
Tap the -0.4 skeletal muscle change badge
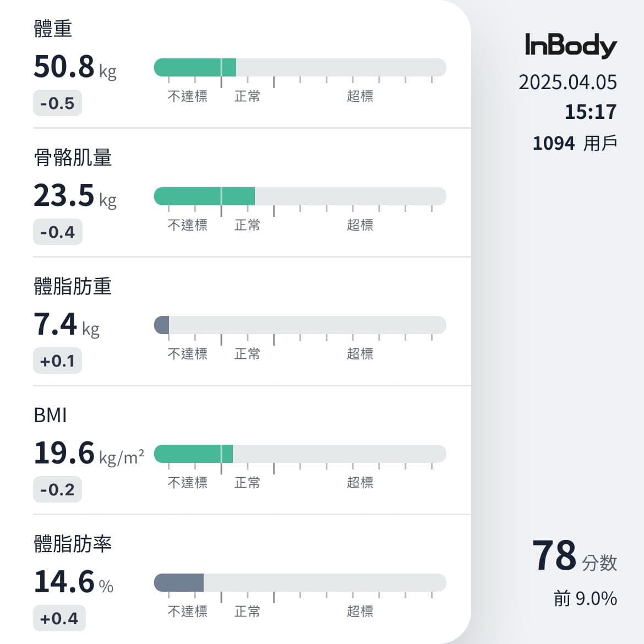(57, 232)
